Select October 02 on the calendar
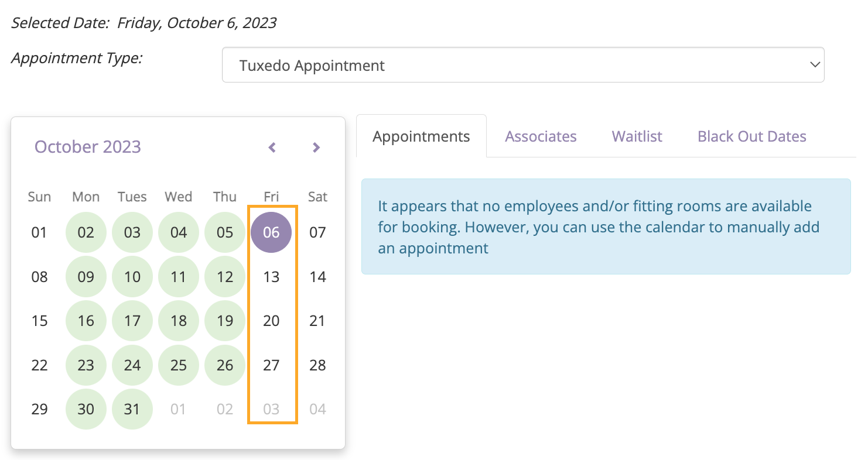Screen dimensions: 868x460 pos(86,232)
